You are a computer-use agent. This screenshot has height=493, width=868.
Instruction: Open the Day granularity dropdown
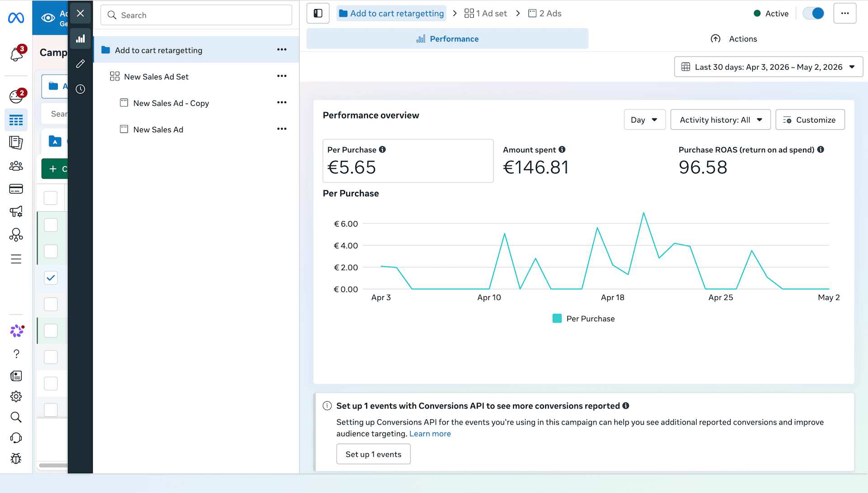pos(645,120)
